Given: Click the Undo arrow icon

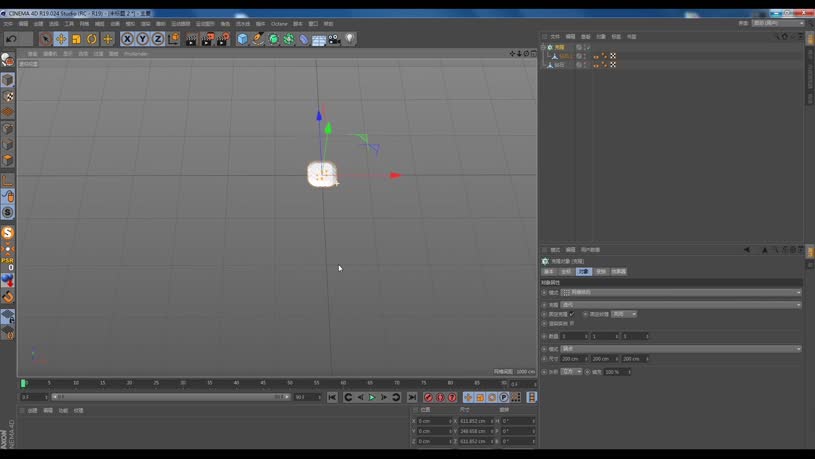Looking at the screenshot, I should [x=11, y=39].
